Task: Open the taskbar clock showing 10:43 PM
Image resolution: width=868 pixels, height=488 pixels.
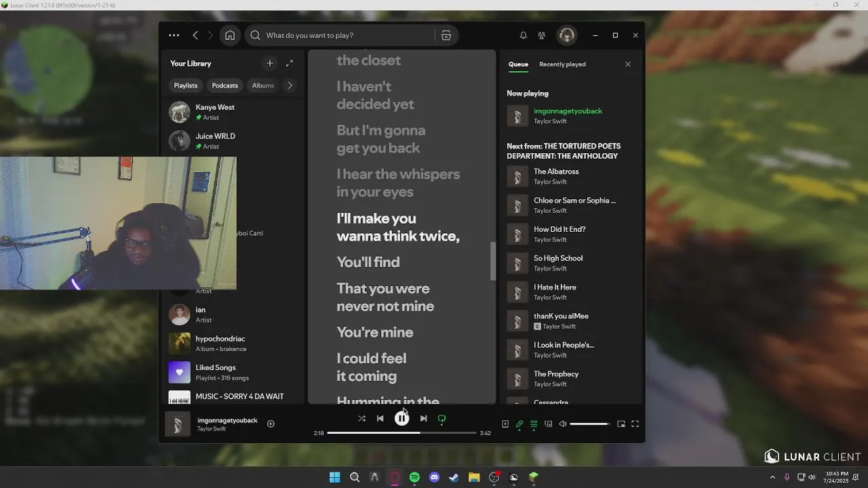Action: [837, 477]
